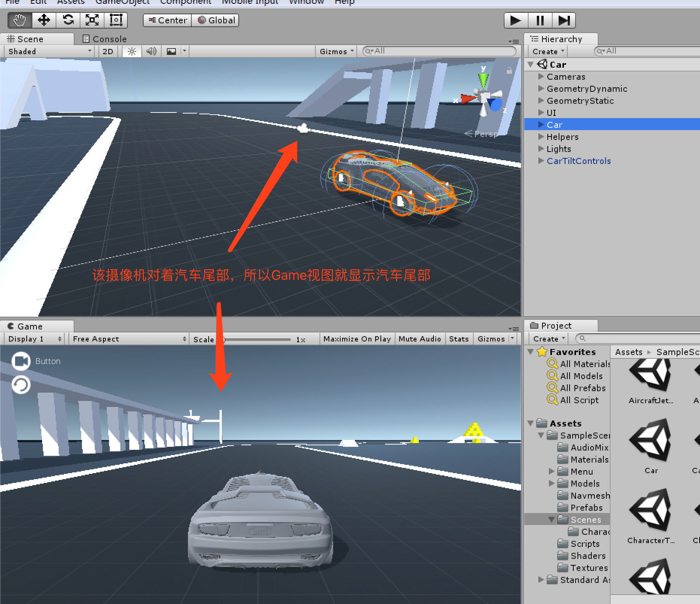The height and width of the screenshot is (604, 700).
Task: Enable Maximize On Play
Action: pos(357,338)
